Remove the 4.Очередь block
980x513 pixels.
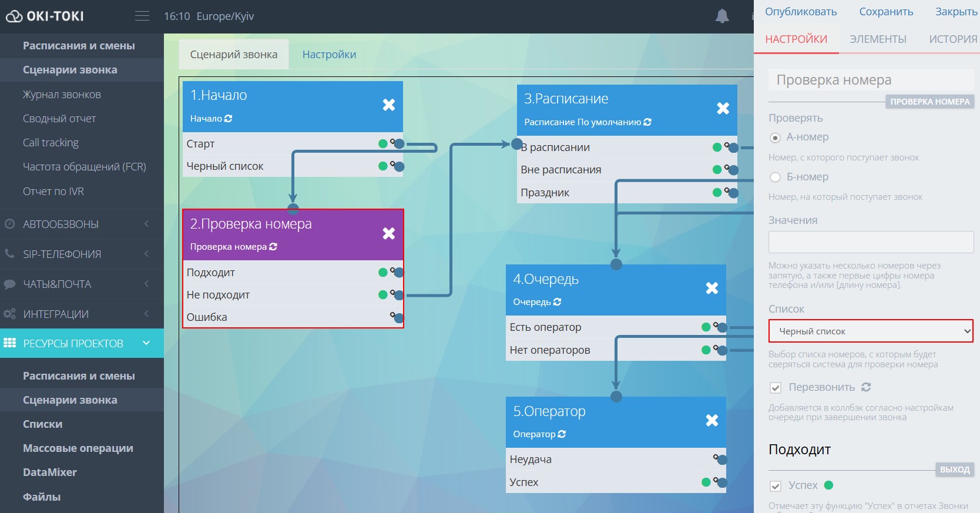[x=711, y=289]
